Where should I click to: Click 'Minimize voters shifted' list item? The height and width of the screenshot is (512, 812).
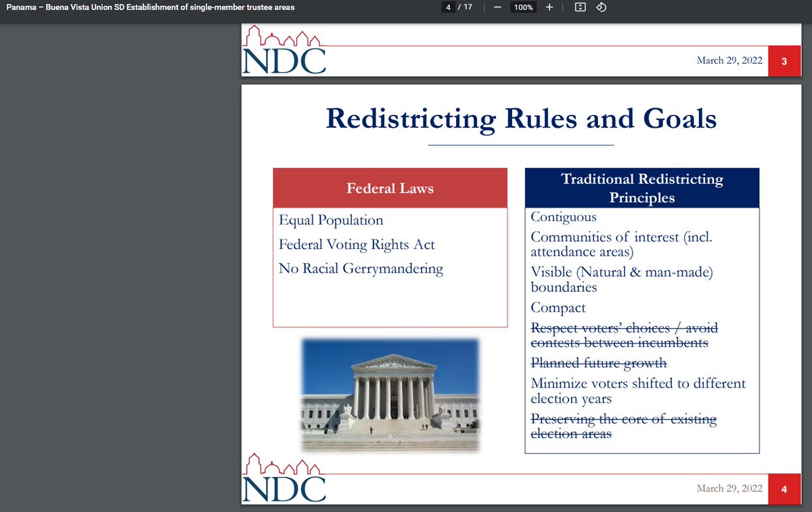(x=638, y=391)
